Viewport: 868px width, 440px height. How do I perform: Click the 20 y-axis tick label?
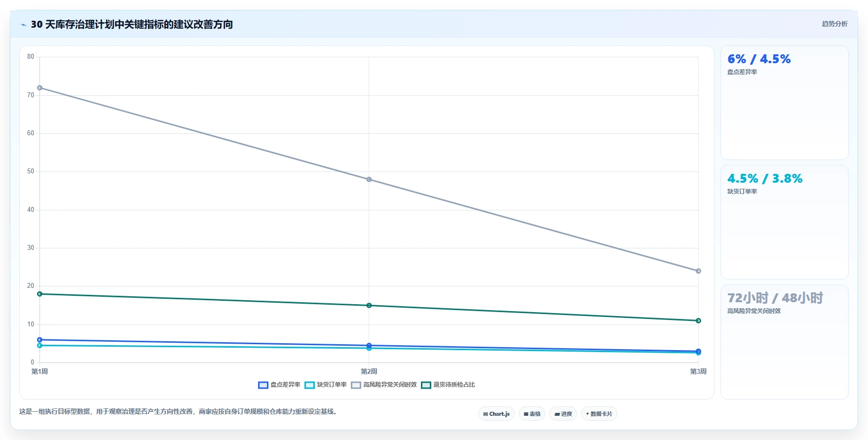pos(31,286)
